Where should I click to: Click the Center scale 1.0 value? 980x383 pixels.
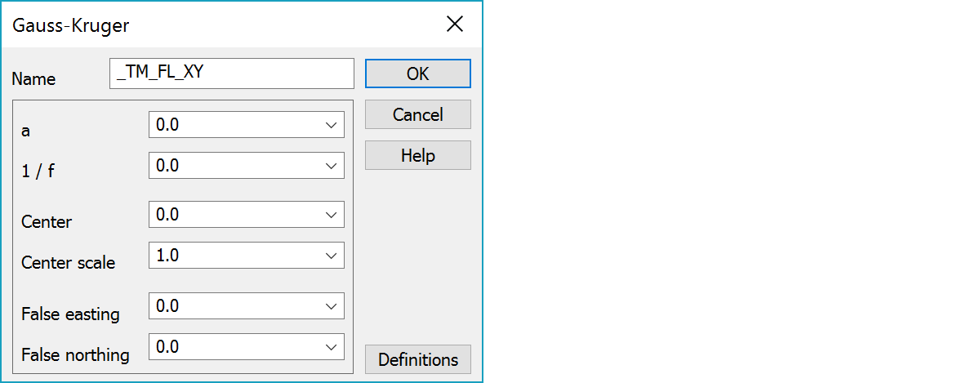click(234, 256)
